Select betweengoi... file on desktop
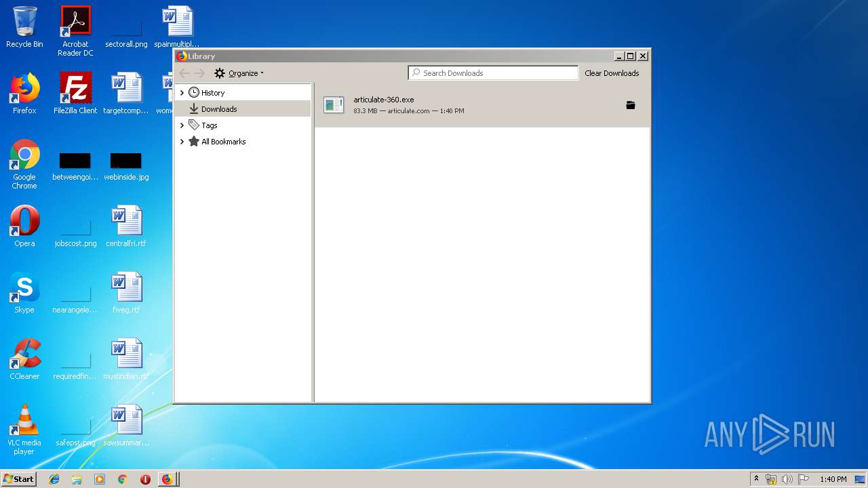Viewport: 868px width, 488px height. pos(75,167)
